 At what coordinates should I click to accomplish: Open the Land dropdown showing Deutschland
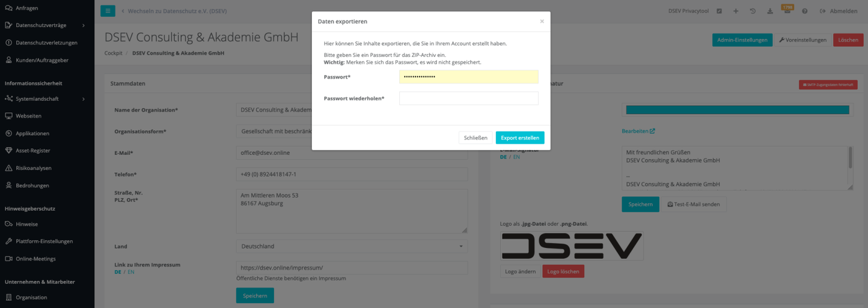coord(352,246)
